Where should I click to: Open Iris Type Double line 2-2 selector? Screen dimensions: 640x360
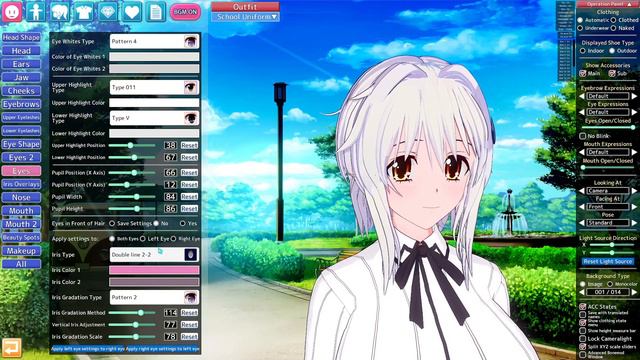point(154,255)
